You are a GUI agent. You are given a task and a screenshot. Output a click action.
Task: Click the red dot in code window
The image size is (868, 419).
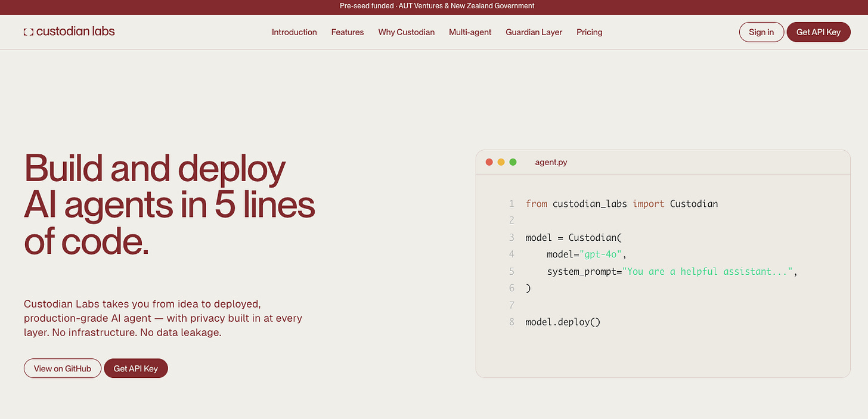click(x=489, y=162)
